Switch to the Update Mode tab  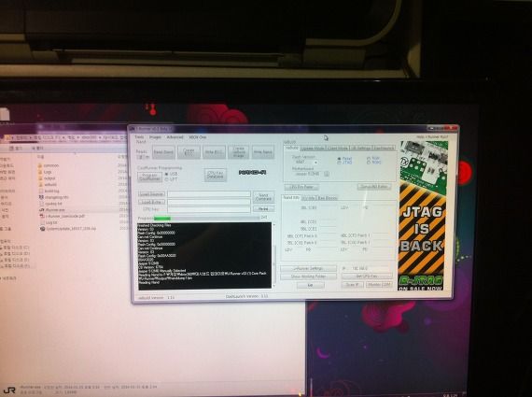(313, 149)
